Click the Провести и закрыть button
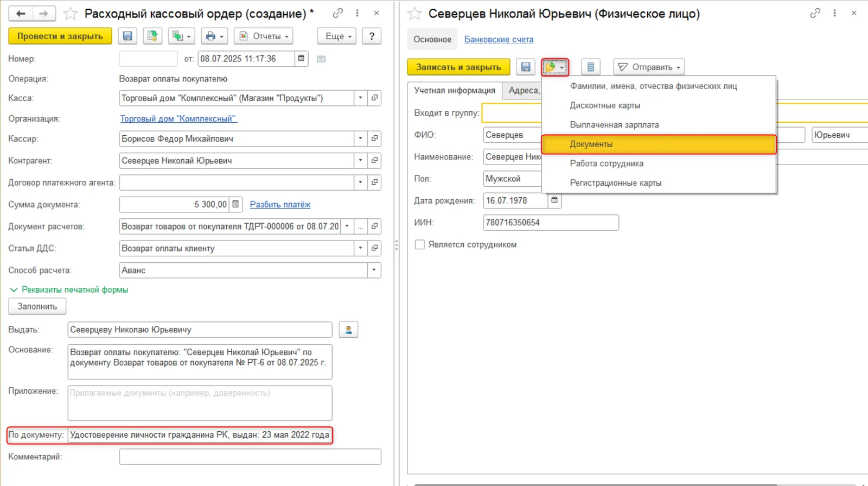This screenshot has width=868, height=486. point(60,36)
